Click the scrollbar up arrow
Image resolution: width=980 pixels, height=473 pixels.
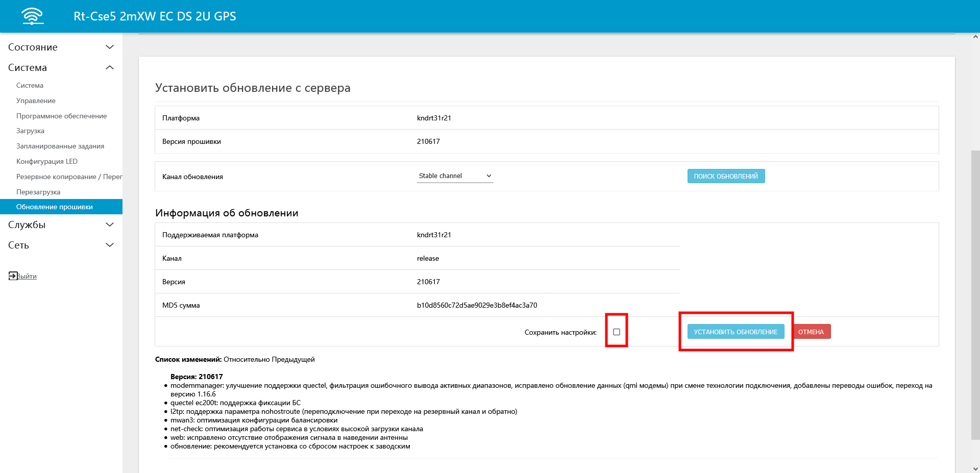(975, 37)
